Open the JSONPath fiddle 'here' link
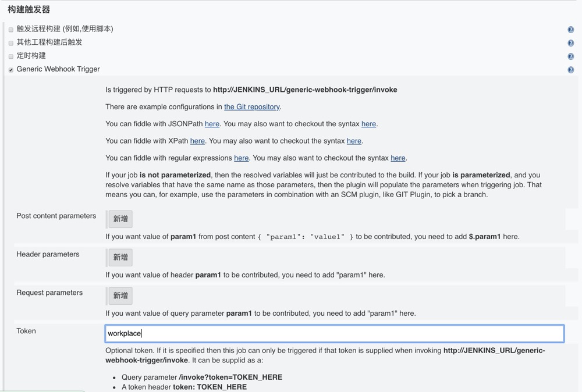The height and width of the screenshot is (392, 582). (x=212, y=124)
